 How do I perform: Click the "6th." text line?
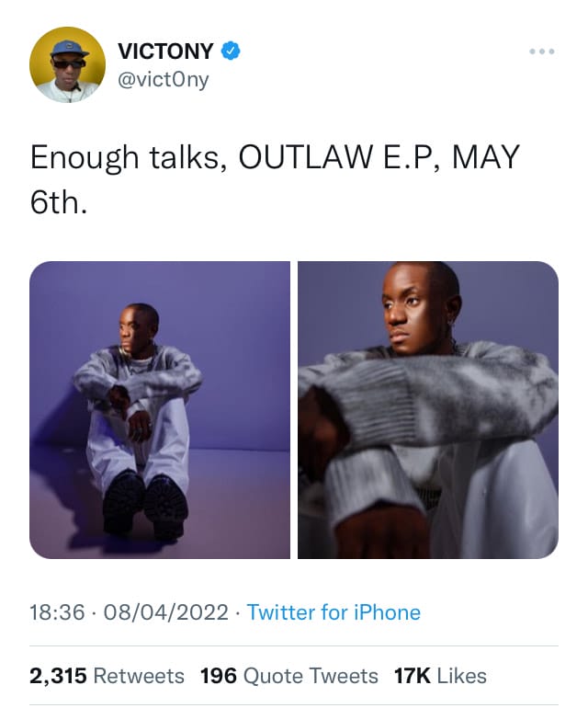pos(58,202)
